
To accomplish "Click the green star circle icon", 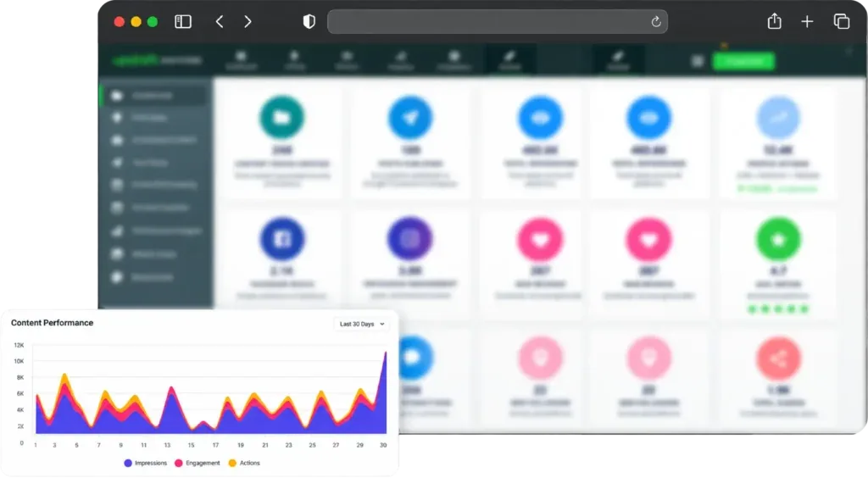I will (778, 239).
